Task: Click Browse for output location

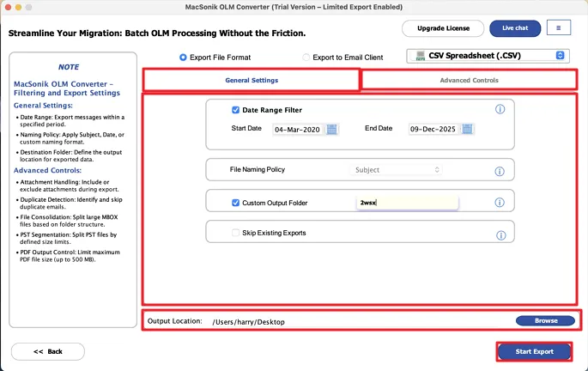Action: [x=545, y=320]
